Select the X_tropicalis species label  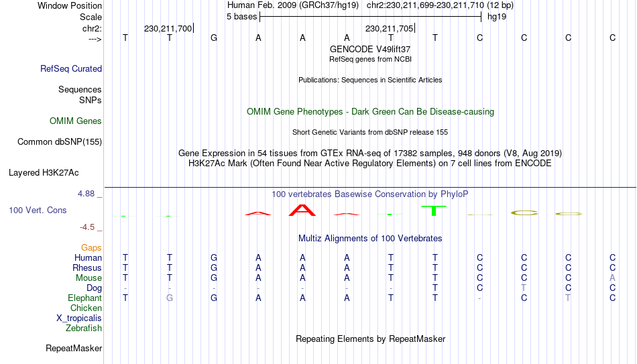79,318
